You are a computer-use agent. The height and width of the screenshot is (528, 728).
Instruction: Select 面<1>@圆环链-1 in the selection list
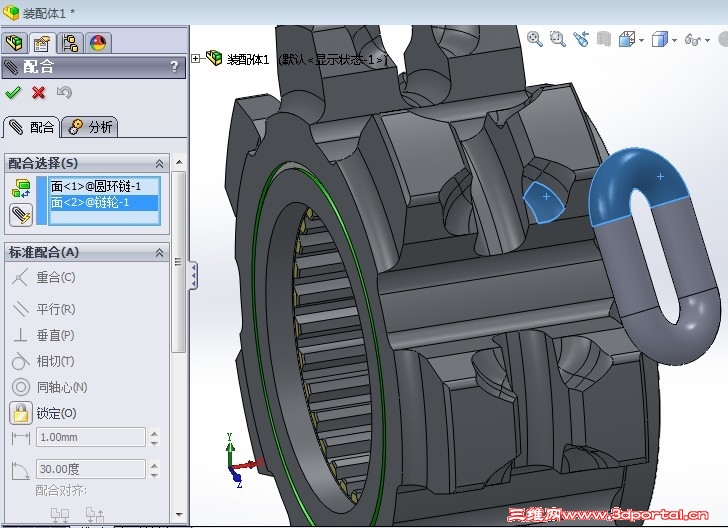tap(104, 186)
